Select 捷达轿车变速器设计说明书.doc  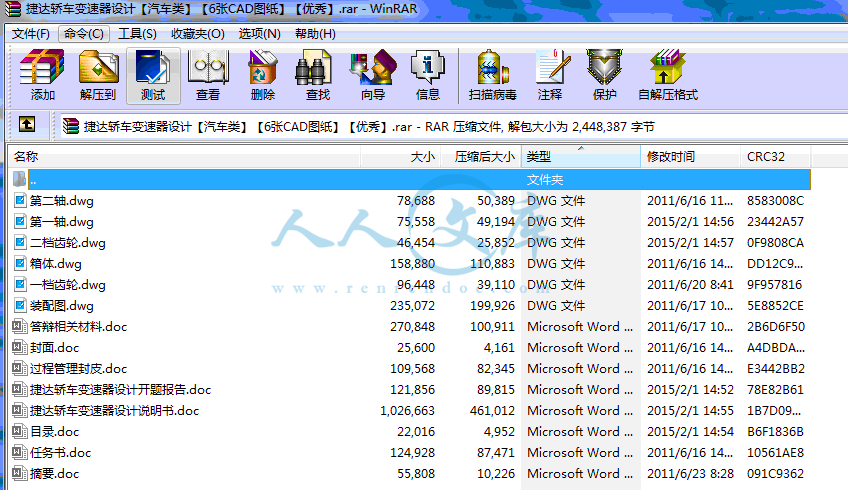tap(115, 410)
